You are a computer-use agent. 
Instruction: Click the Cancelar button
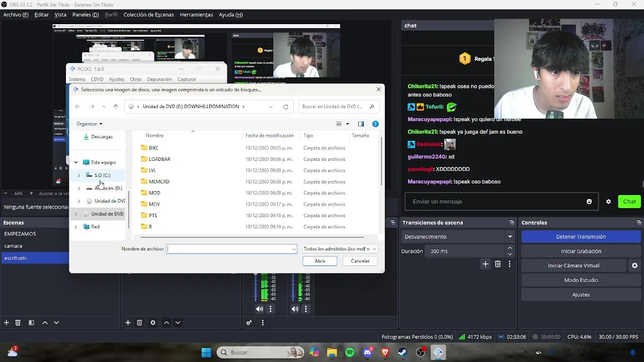[360, 261]
